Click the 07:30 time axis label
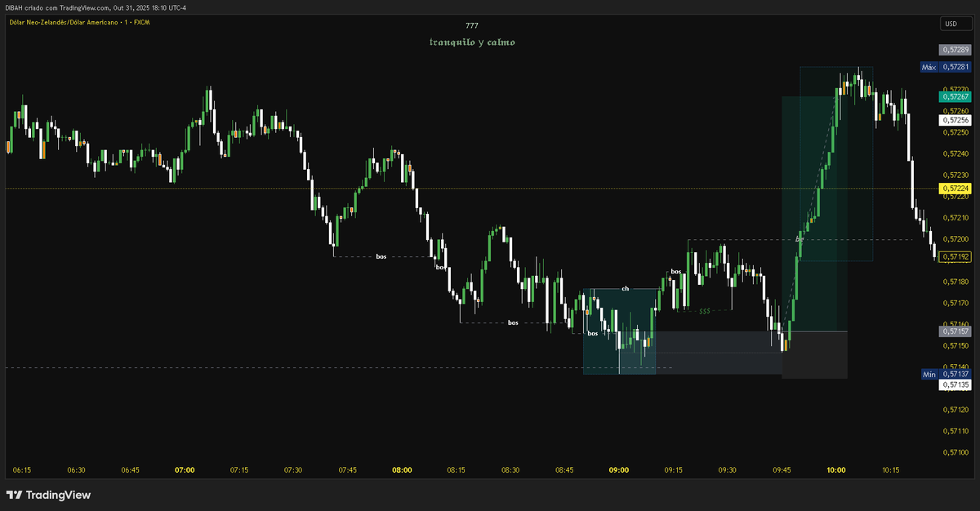This screenshot has width=980, height=511. [293, 470]
